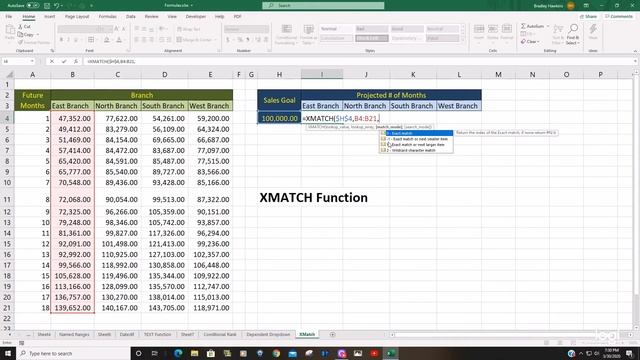Click the taskbar search box
640x360 pixels.
pos(73,353)
